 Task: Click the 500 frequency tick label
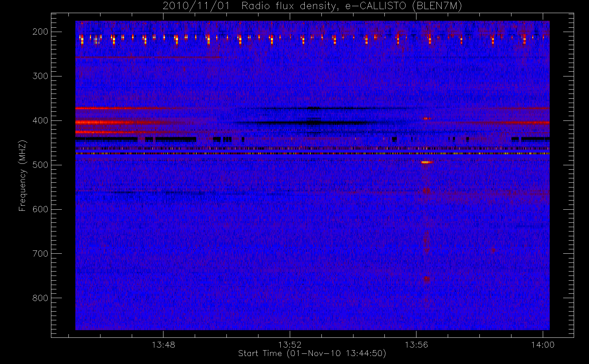(40, 165)
